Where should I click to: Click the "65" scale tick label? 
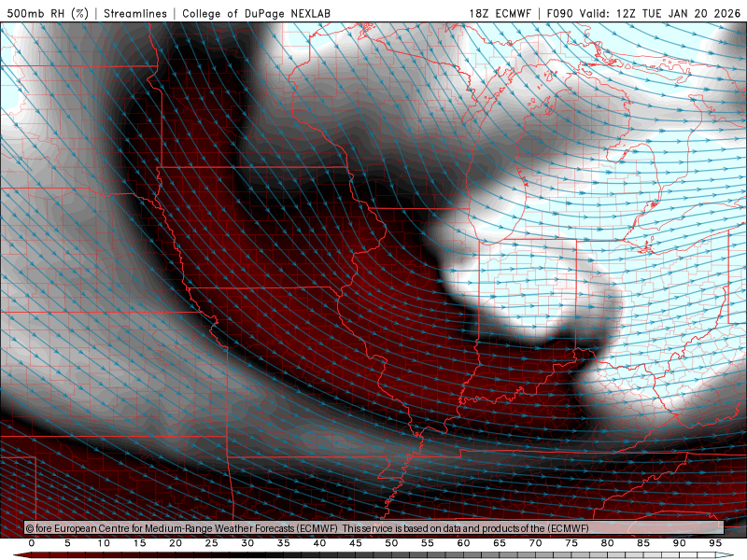(500, 543)
